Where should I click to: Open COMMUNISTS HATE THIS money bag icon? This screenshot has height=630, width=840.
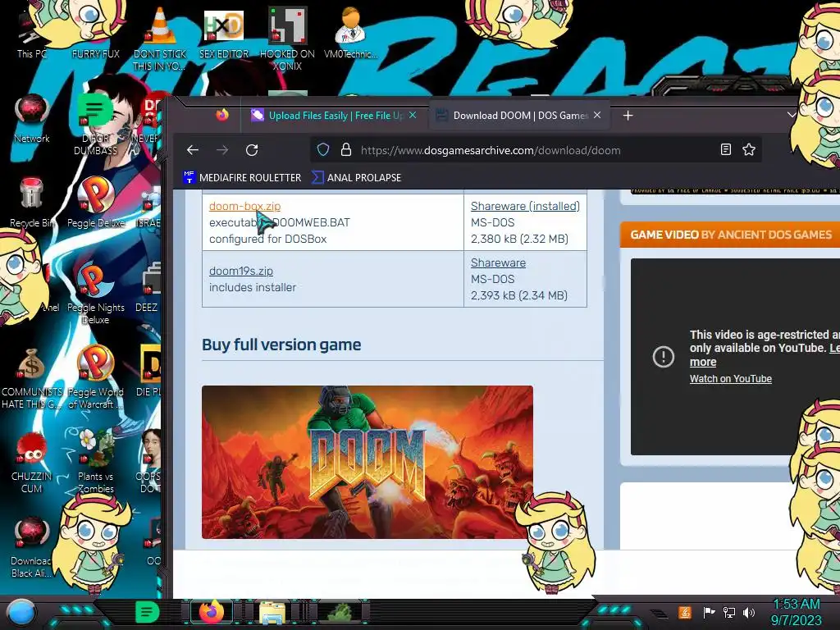tap(32, 378)
